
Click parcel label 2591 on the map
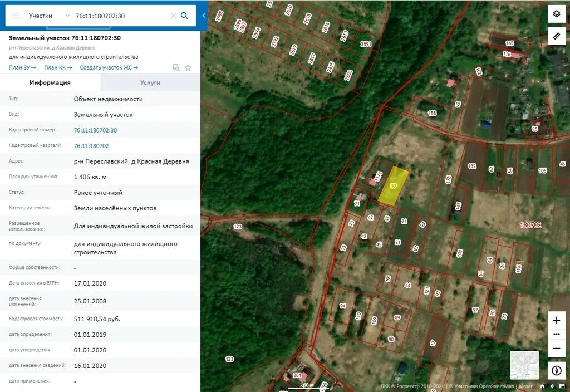366,44
